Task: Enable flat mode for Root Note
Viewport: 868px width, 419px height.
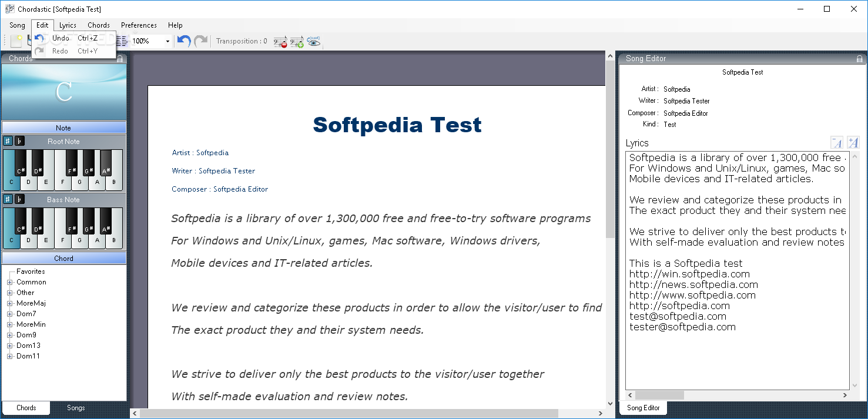Action: click(19, 141)
